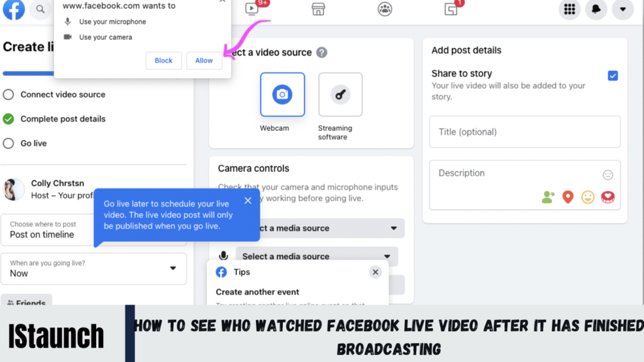This screenshot has height=362, width=644.
Task: Add a feeling using the emoji icon
Action: pos(588,197)
